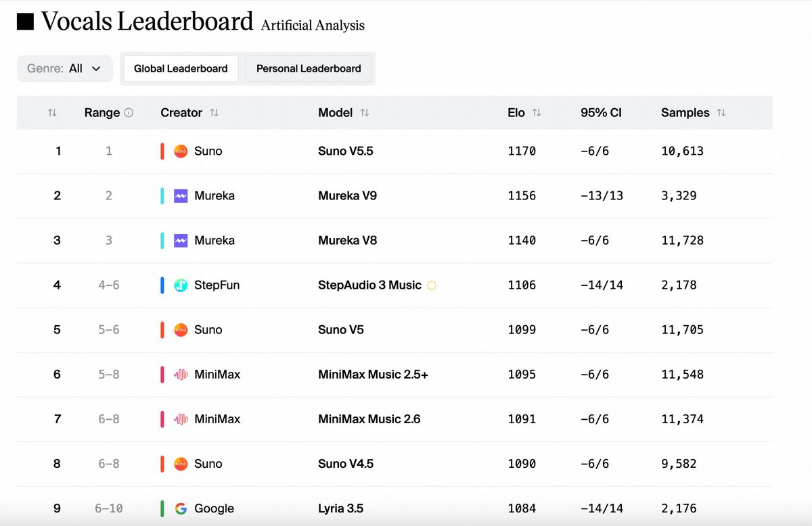Click dotted circle icon beside StepAudio 3 Music
The height and width of the screenshot is (526, 812).
click(x=432, y=285)
